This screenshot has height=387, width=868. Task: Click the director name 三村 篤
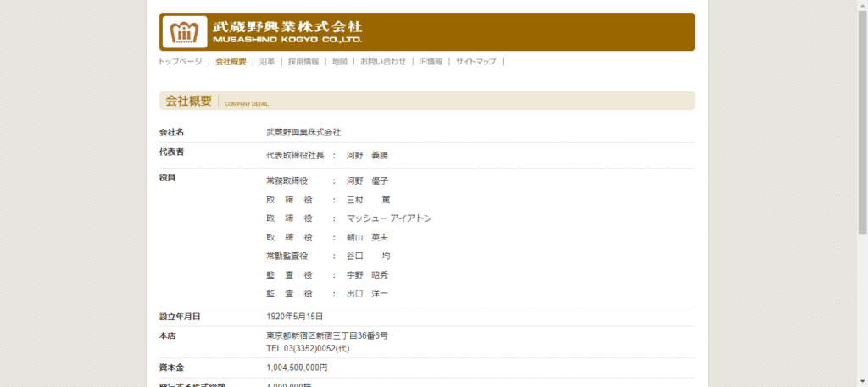tap(368, 200)
